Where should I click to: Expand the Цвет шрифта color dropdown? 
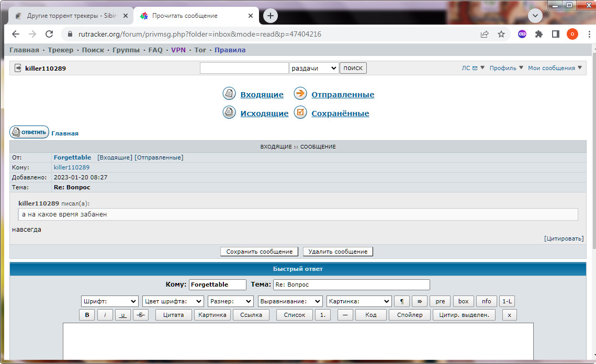[x=173, y=301]
